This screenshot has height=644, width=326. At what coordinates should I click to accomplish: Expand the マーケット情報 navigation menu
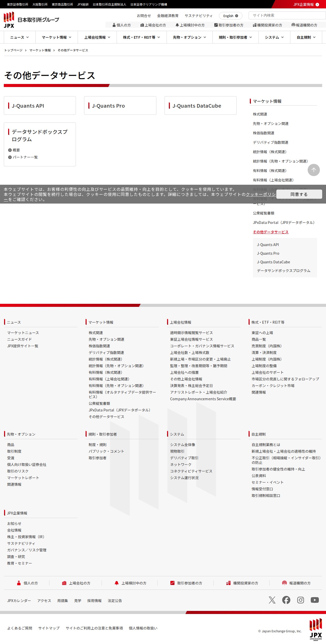point(57,37)
